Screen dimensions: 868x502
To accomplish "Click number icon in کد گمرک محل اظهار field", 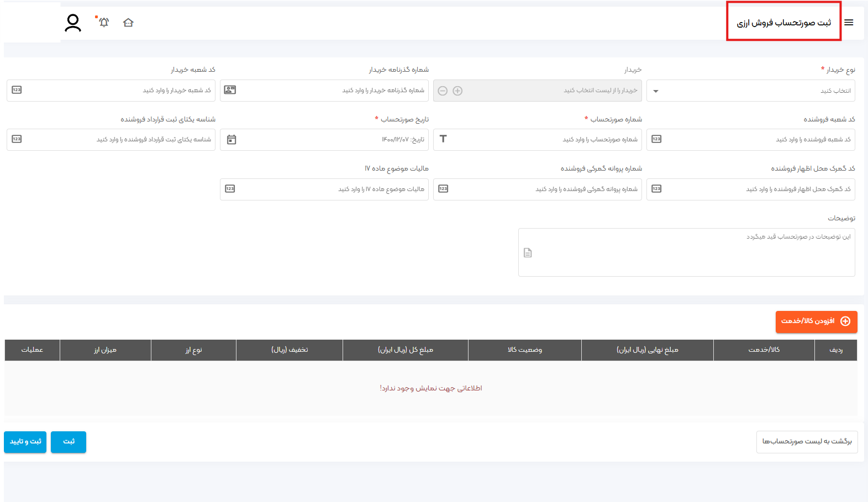I will coord(656,189).
